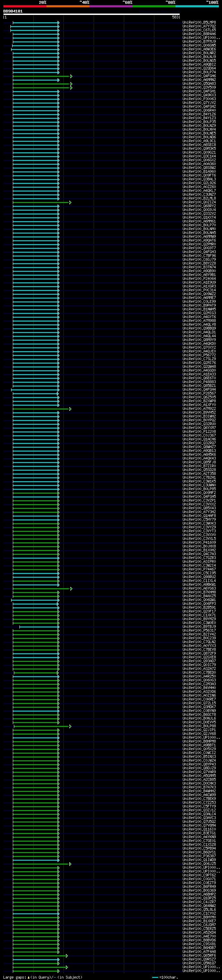Click the orange ~40% identity legend bar
Viewport: 222px width, 980px height.
pos(68,6)
